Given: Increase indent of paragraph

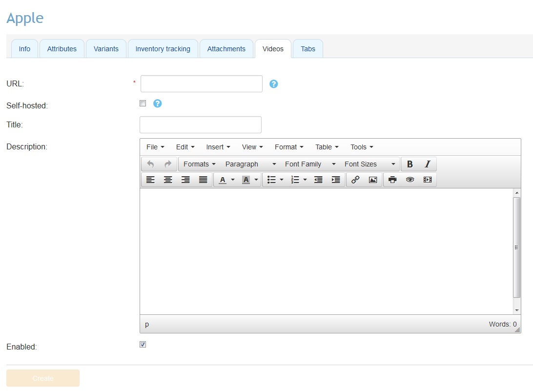Looking at the screenshot, I should (336, 180).
